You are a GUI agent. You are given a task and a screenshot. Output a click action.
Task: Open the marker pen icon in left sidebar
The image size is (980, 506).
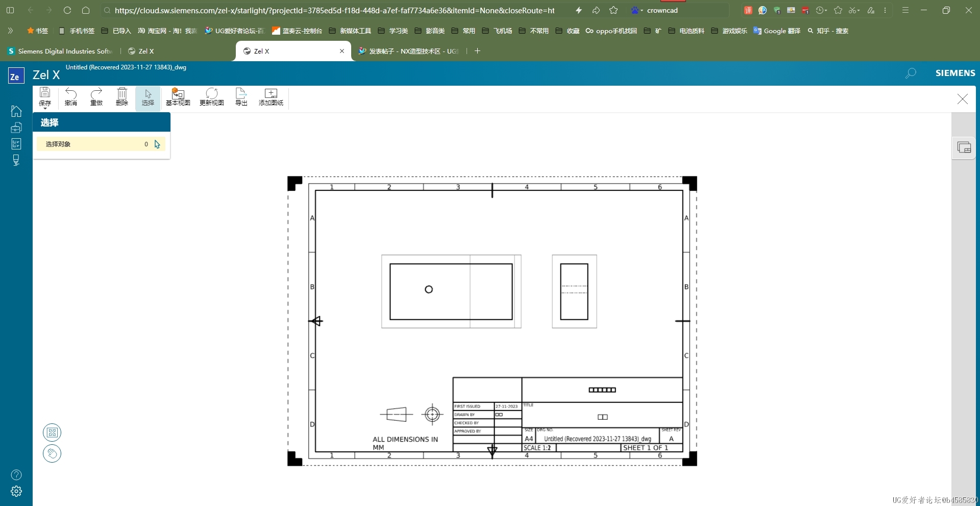[16, 160]
